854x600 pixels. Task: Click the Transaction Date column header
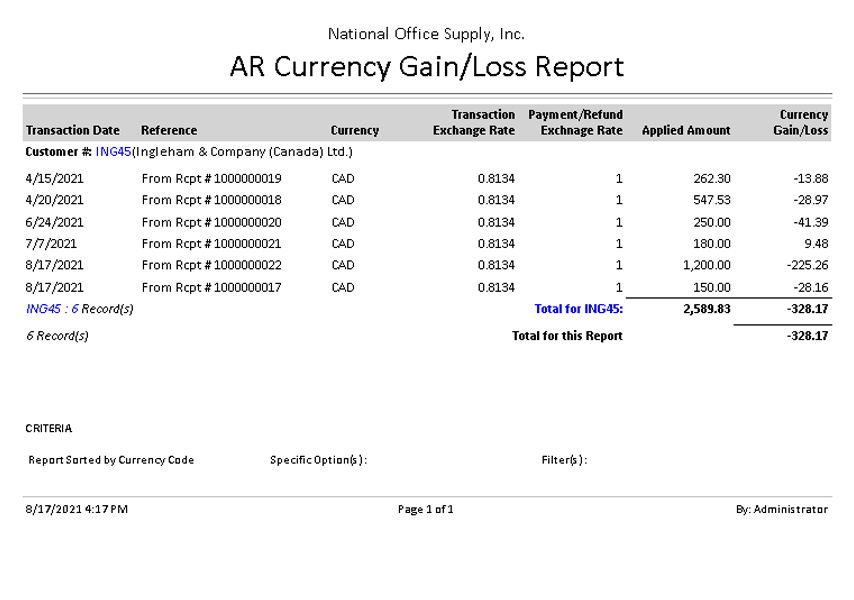72,130
